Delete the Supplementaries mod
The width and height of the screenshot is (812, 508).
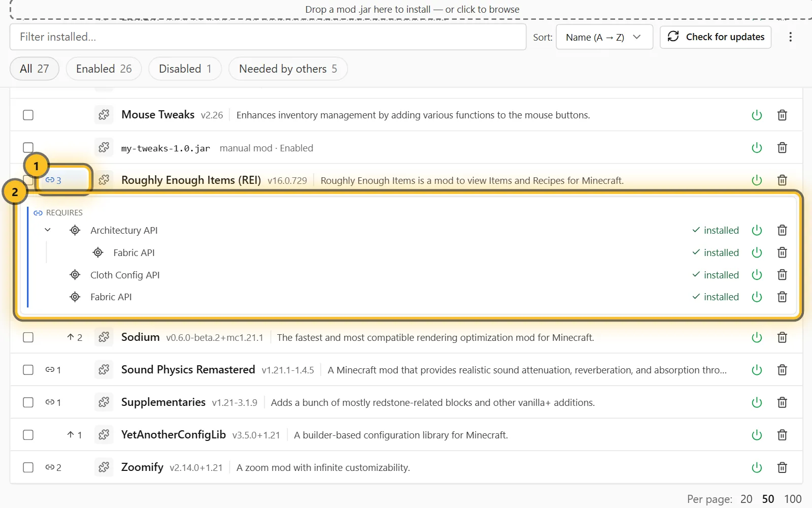782,402
